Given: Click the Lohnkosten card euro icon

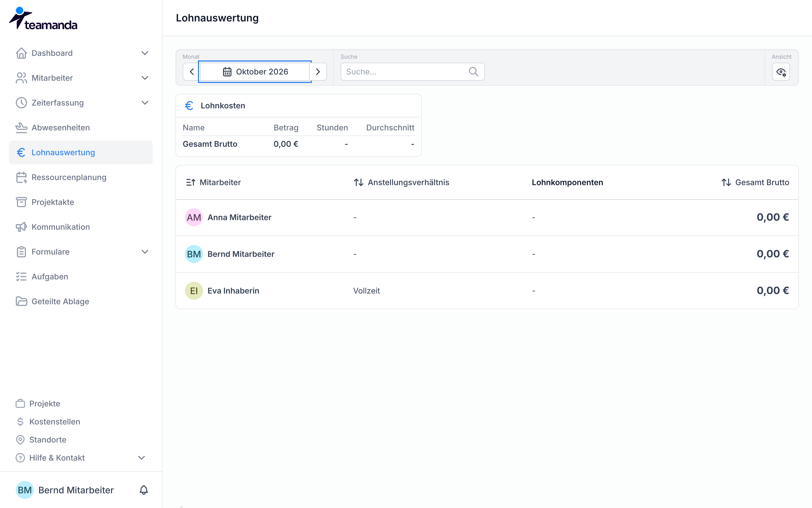Looking at the screenshot, I should (189, 106).
